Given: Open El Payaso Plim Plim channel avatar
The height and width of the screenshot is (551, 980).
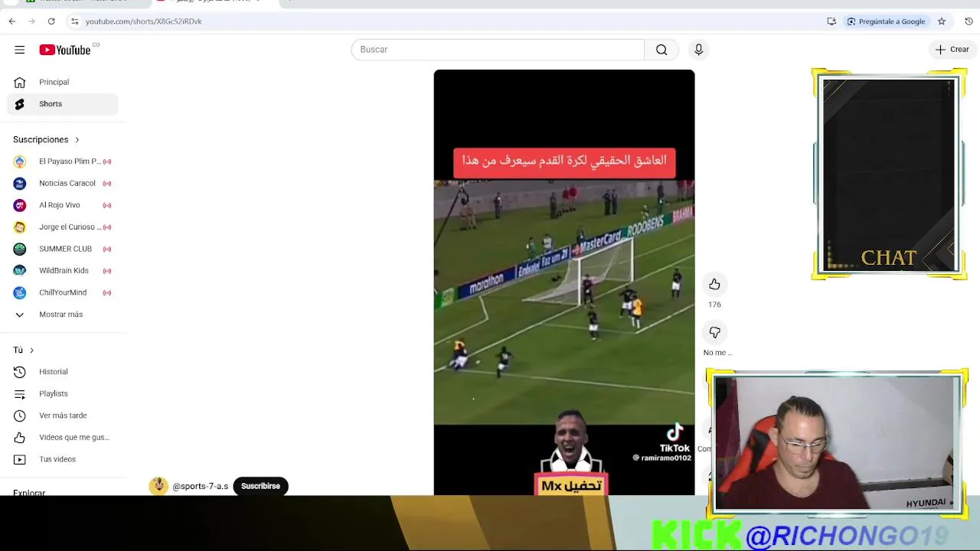Looking at the screenshot, I should pos(20,161).
